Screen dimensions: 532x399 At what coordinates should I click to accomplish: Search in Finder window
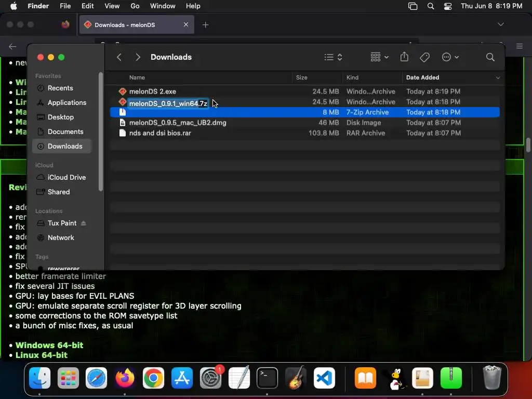tap(490, 57)
